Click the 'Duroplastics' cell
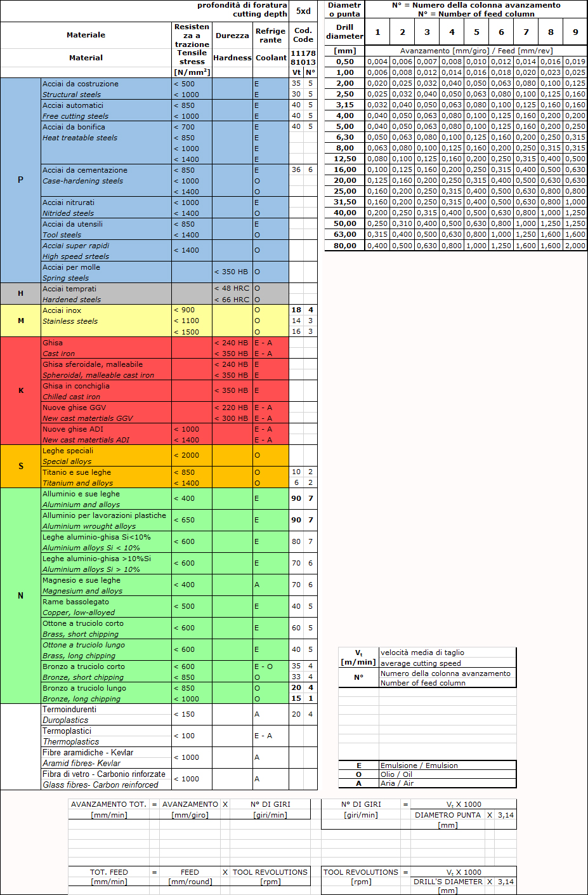588x895 pixels. pos(107,720)
